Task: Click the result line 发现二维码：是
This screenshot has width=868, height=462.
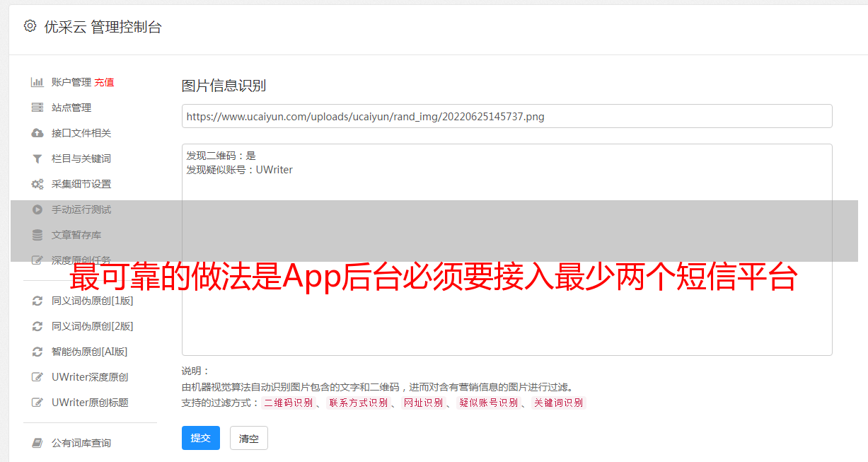Action: pos(221,156)
